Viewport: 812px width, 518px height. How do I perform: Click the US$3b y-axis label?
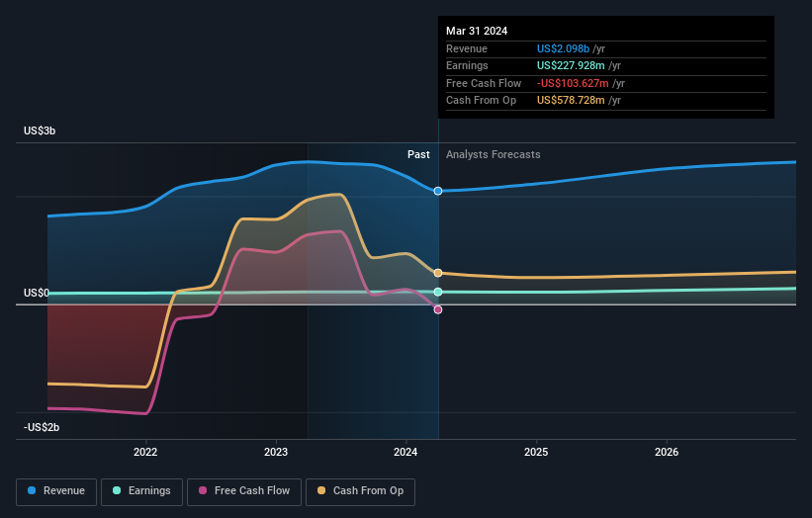[x=40, y=130]
